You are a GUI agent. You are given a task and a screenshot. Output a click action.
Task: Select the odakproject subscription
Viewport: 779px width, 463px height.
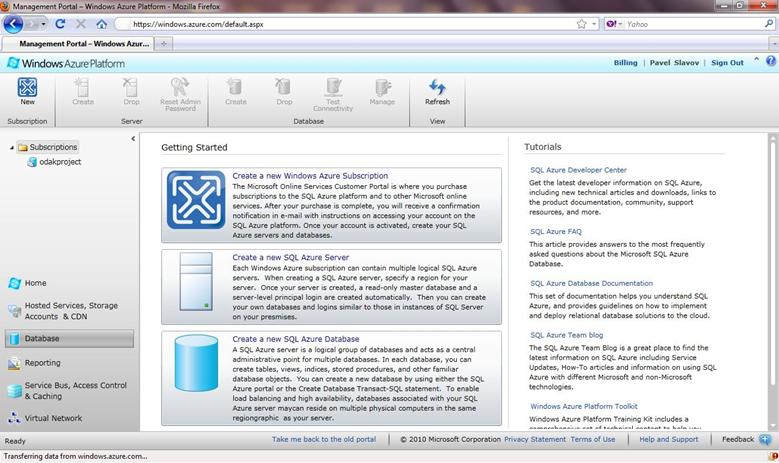[x=55, y=162]
